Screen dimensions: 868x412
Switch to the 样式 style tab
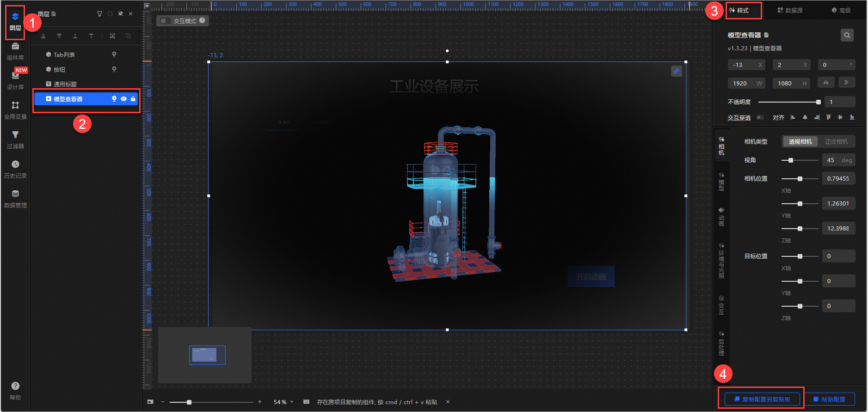click(739, 10)
